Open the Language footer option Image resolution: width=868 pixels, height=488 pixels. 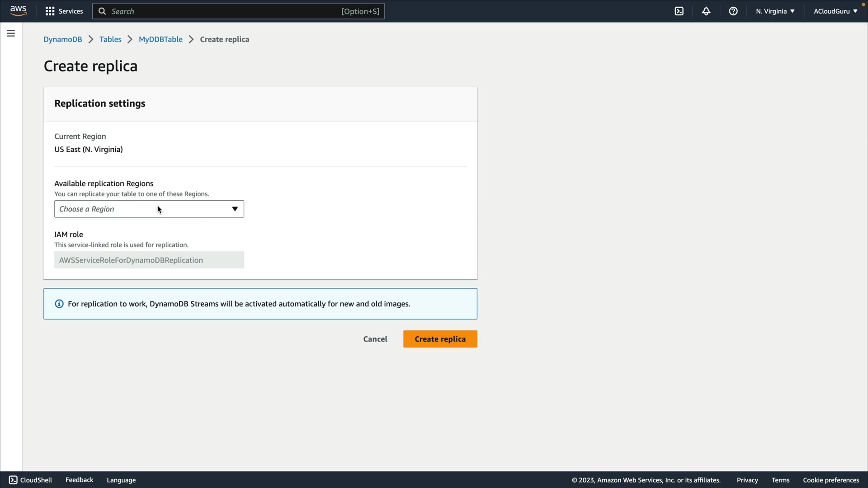121,480
